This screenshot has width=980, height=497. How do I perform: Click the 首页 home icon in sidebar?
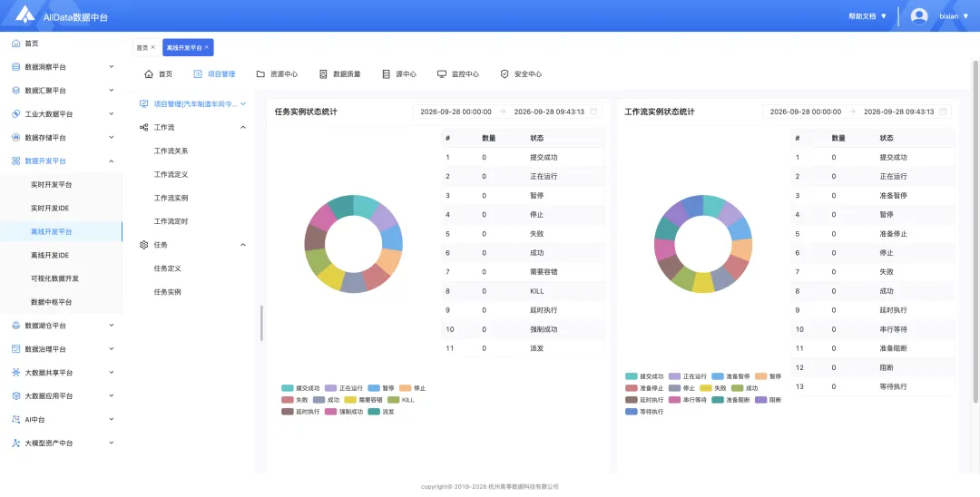[x=16, y=44]
